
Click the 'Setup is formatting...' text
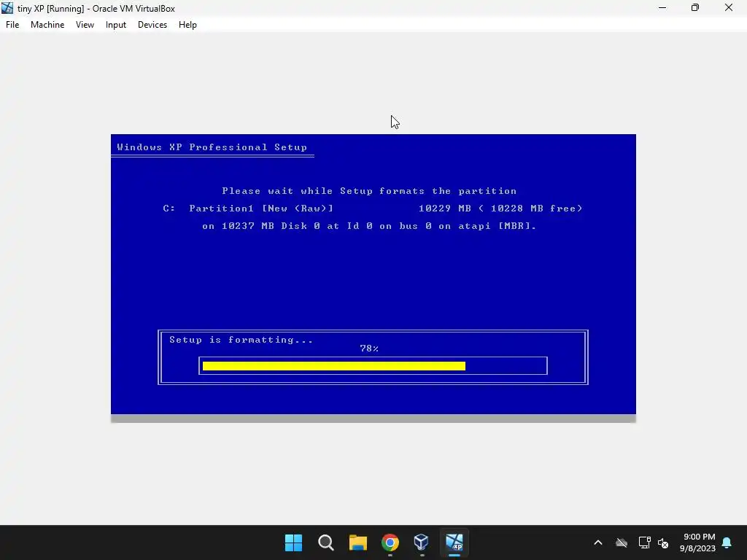[241, 340]
